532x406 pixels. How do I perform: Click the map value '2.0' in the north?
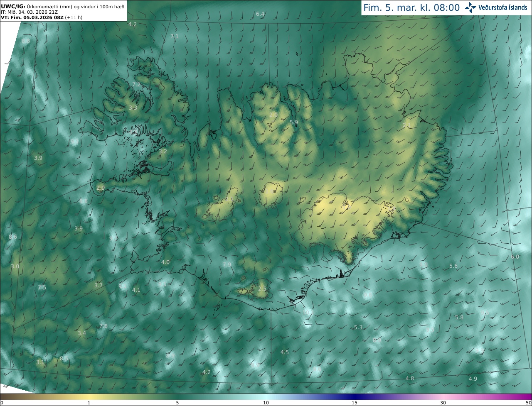click(x=273, y=115)
